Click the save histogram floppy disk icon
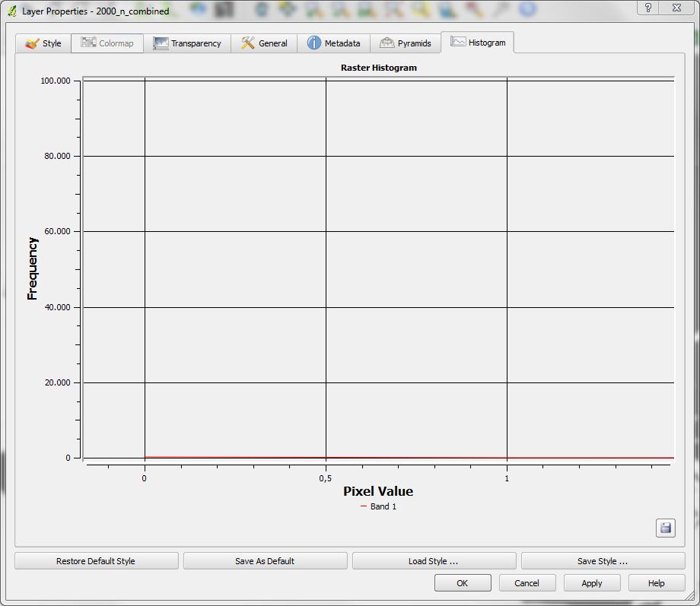The image size is (700, 606). [x=665, y=528]
